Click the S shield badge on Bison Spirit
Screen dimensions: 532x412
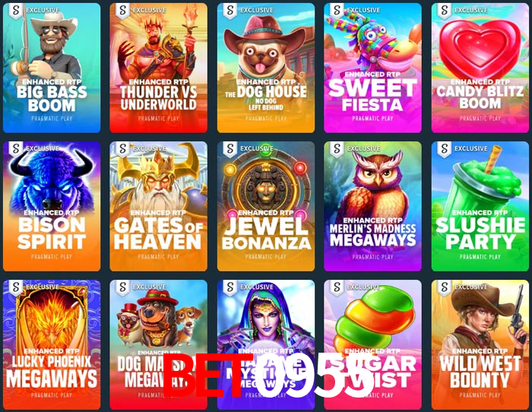(x=16, y=149)
